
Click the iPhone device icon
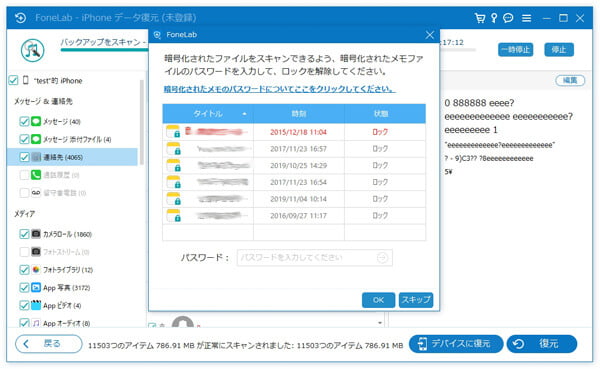point(26,80)
